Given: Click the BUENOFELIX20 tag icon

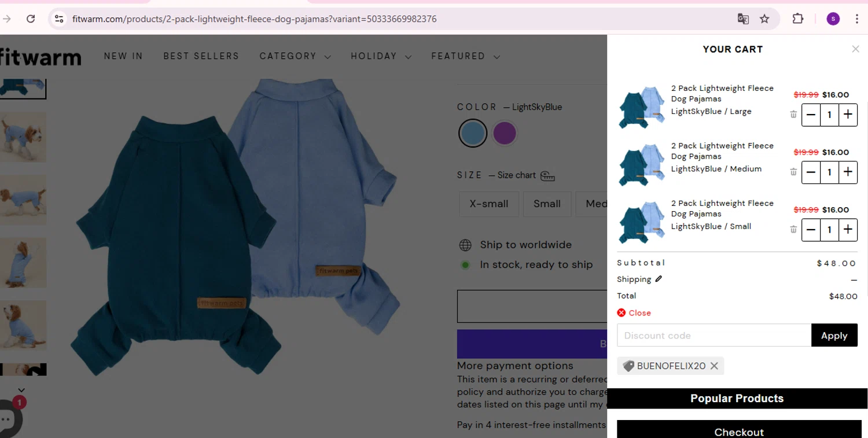Looking at the screenshot, I should 628,366.
